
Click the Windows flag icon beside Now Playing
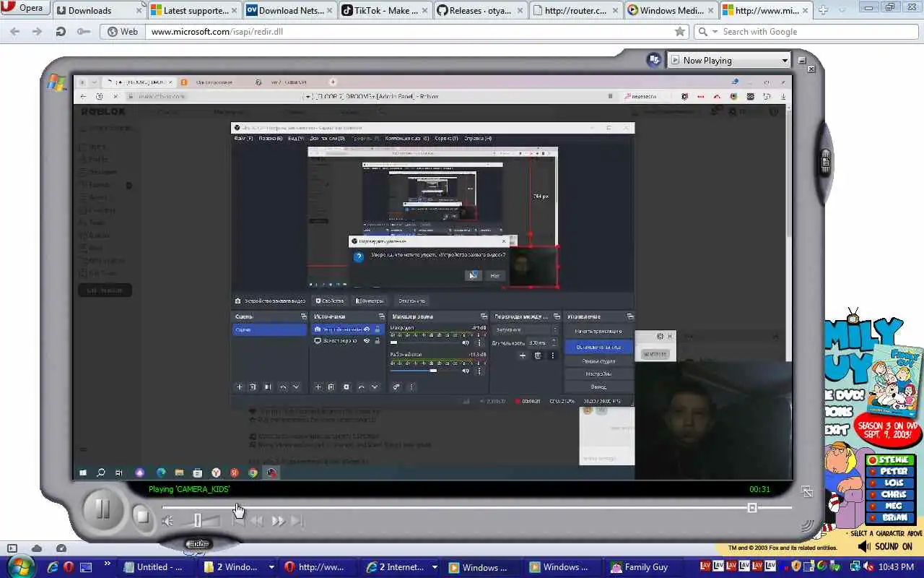tap(655, 60)
